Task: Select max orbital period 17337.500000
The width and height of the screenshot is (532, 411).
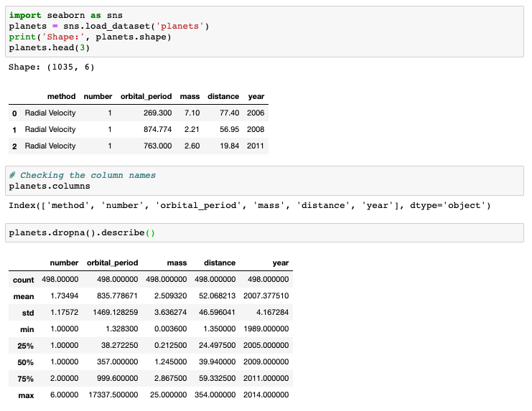Action: pos(113,395)
